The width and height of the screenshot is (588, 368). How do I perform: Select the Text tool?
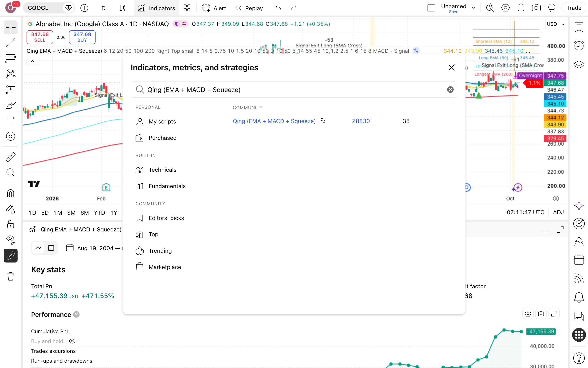point(10,121)
